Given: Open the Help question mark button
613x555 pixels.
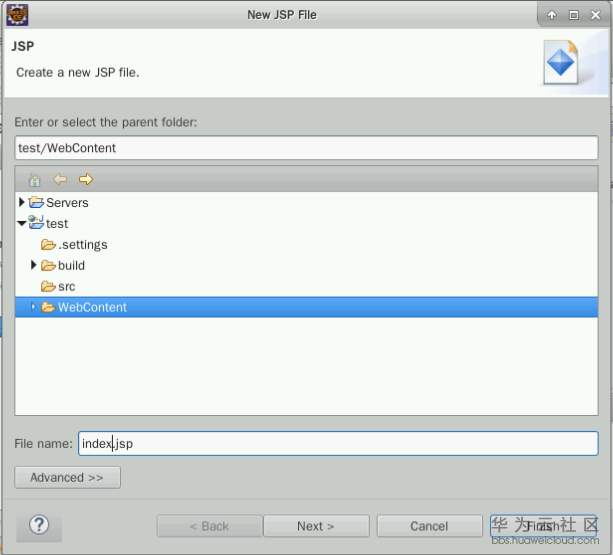Looking at the screenshot, I should (39, 525).
